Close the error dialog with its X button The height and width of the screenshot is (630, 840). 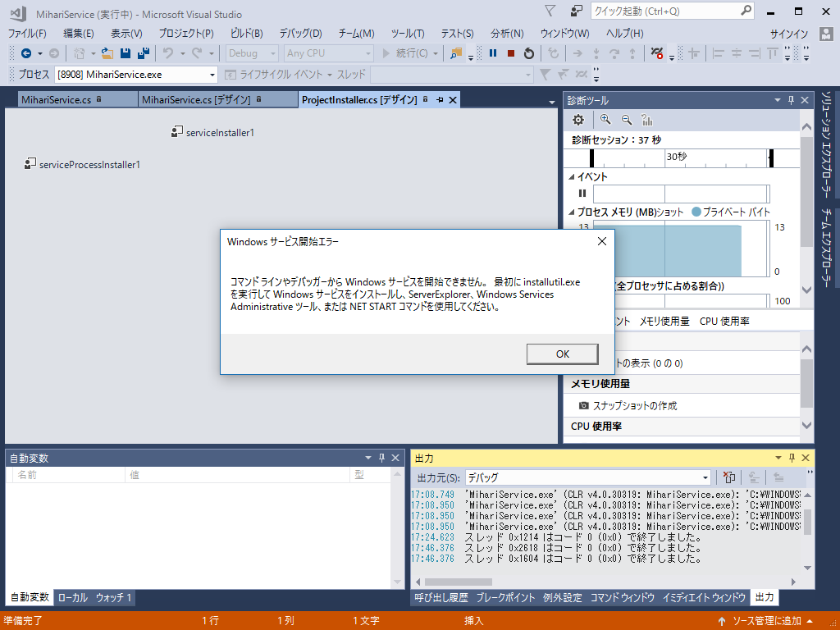click(x=601, y=242)
